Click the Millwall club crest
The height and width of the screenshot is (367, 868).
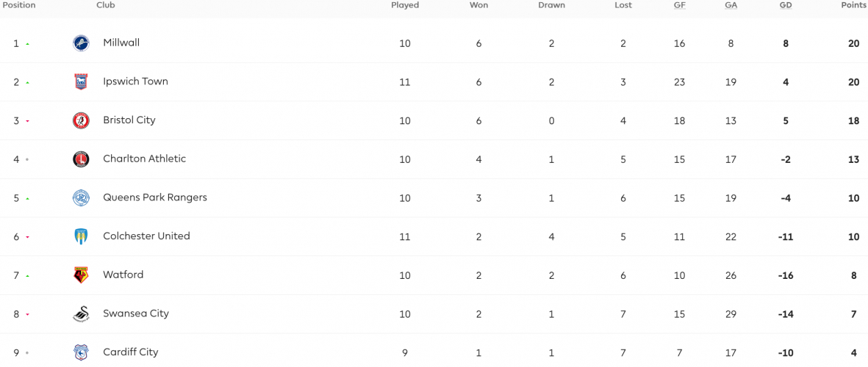point(82,43)
